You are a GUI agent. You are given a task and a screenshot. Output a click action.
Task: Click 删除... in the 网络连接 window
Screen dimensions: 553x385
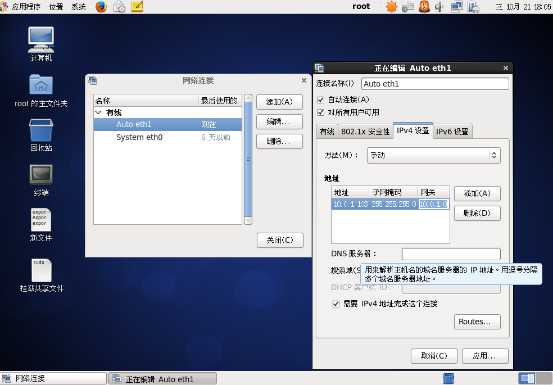279,141
